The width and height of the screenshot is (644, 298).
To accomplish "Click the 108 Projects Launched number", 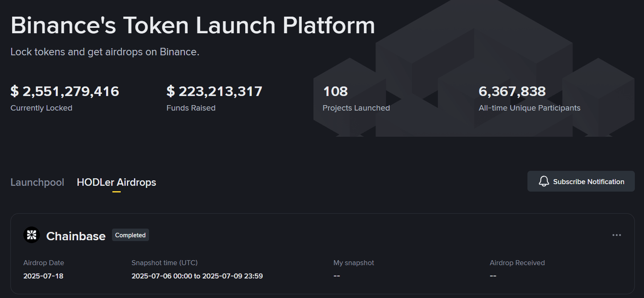I will [335, 91].
